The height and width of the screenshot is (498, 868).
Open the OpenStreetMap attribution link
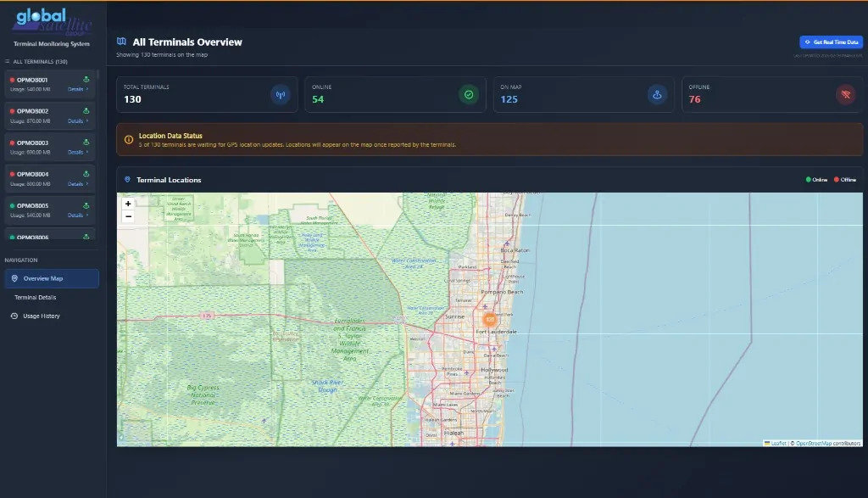[x=814, y=443]
